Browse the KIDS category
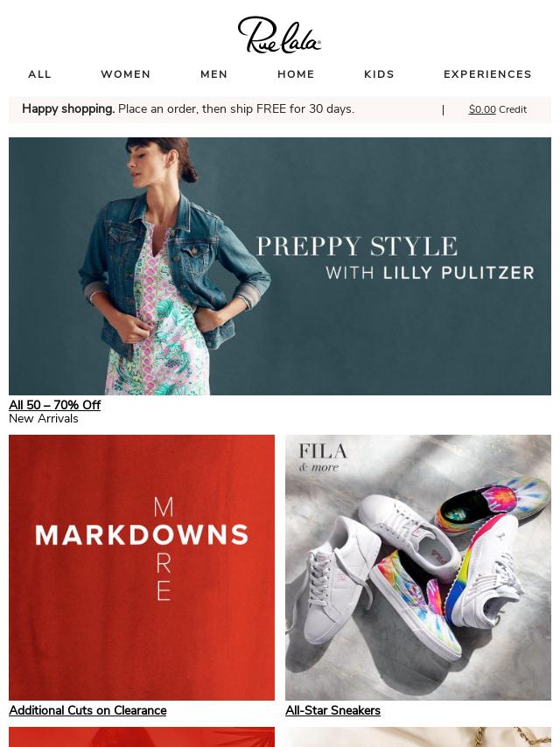This screenshot has width=560, height=747. pyautogui.click(x=380, y=74)
